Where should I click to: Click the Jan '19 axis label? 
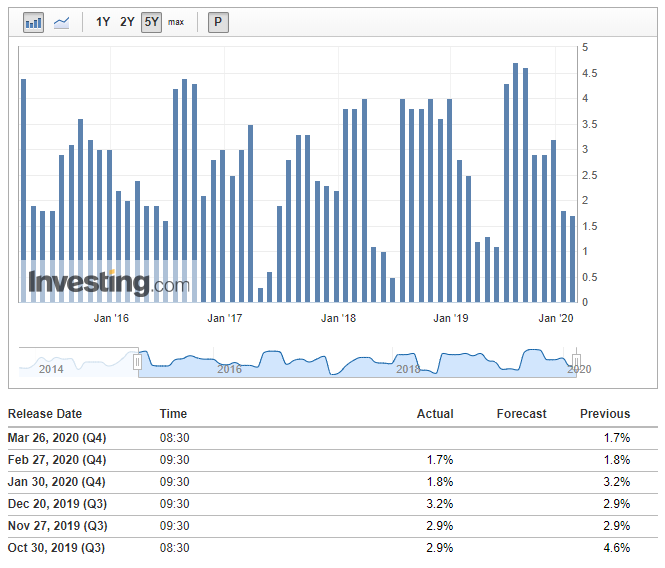(451, 318)
